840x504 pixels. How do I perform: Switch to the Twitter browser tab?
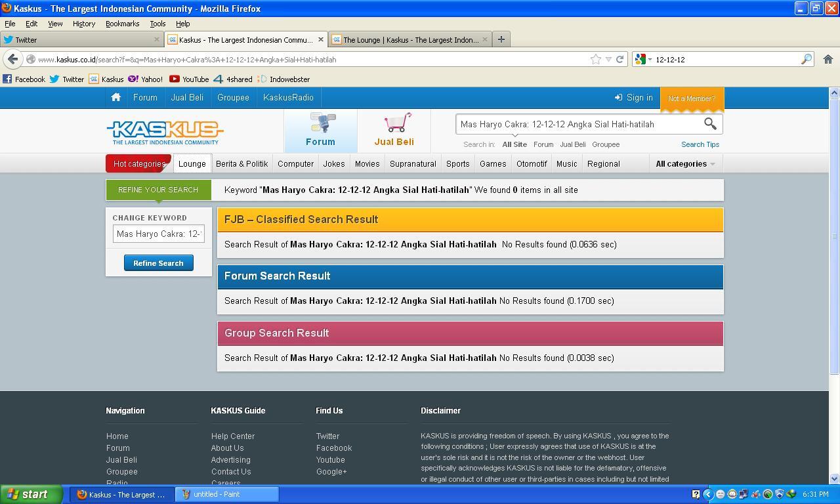tap(81, 39)
